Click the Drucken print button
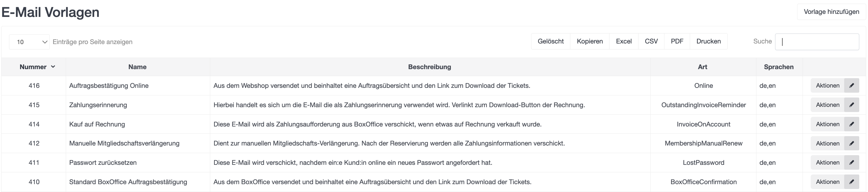Viewport: 868px width, 192px height. coord(708,41)
